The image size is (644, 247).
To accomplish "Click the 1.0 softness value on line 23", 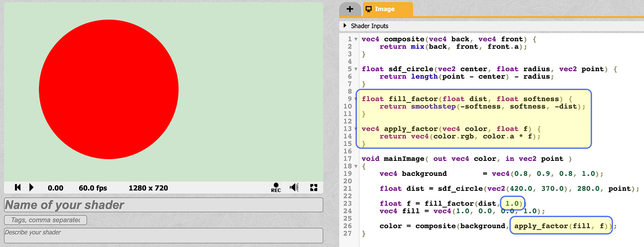I will coord(512,203).
